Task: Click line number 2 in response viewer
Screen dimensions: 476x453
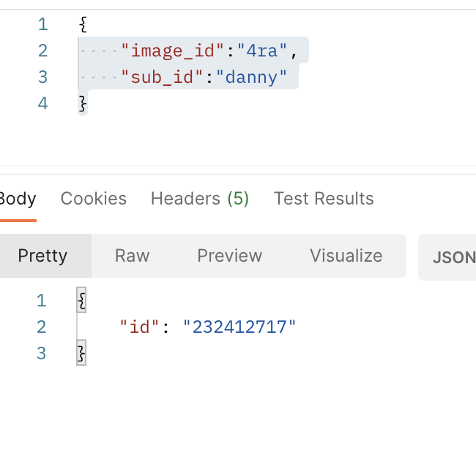Action: (x=41, y=327)
